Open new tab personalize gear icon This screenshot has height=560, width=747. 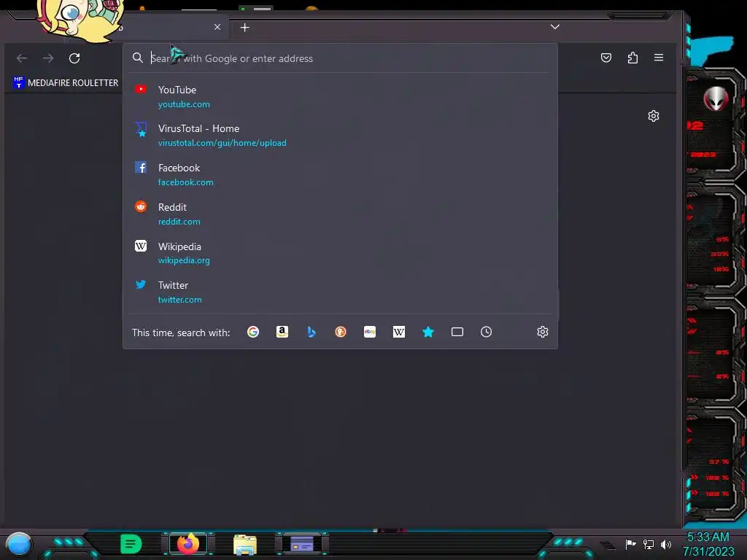point(654,116)
